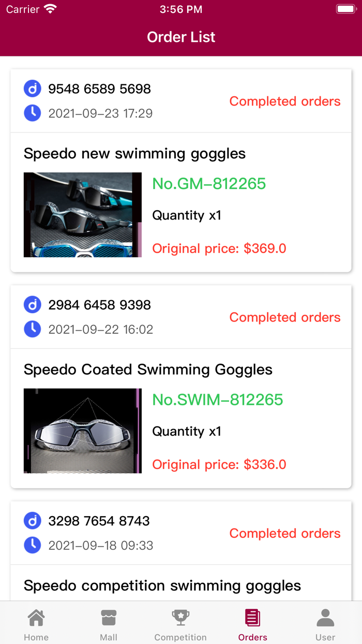Switch to the Orders tab

point(252,624)
